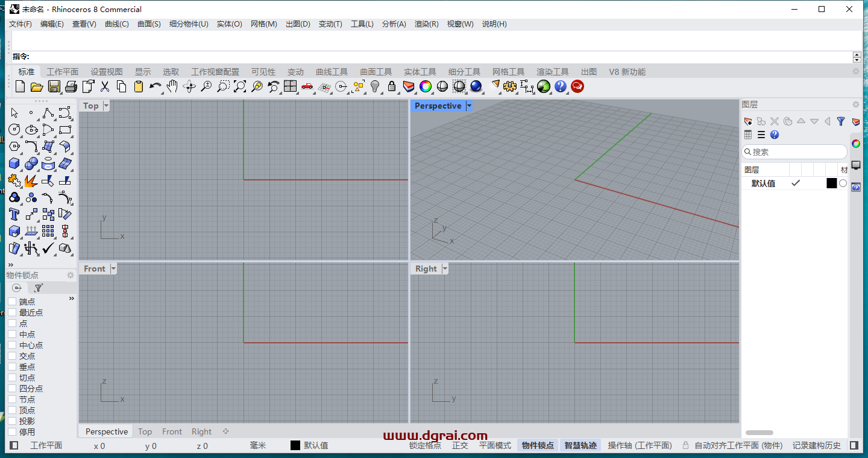The height and width of the screenshot is (458, 868).
Task: Toggle 智慧轨迹 in the status bar
Action: (x=580, y=445)
